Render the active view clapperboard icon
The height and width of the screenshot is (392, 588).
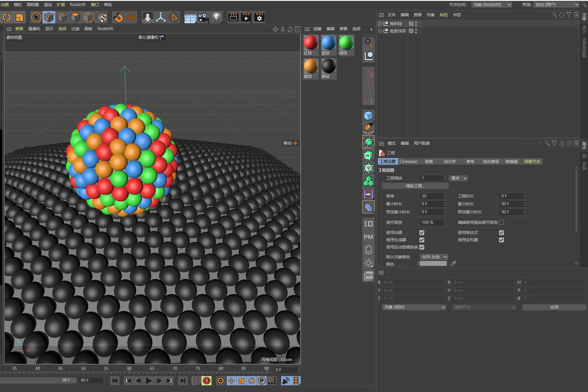[x=233, y=17]
